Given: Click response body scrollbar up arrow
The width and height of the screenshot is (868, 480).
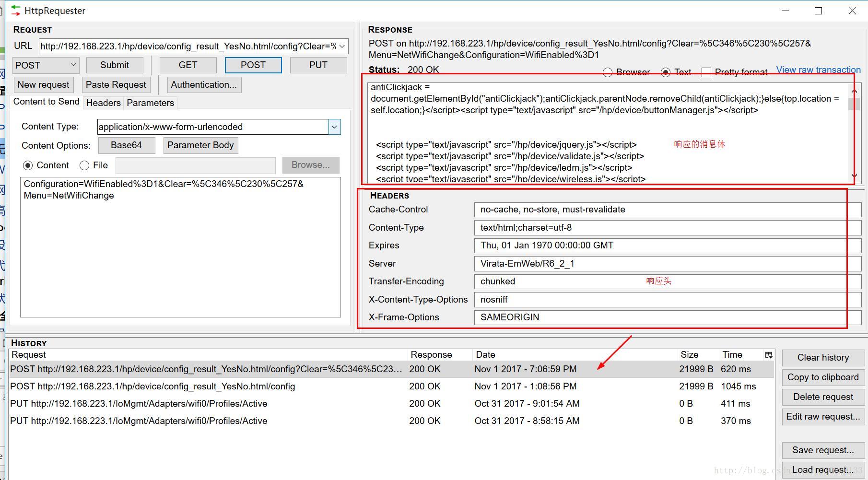Looking at the screenshot, I should point(854,91).
